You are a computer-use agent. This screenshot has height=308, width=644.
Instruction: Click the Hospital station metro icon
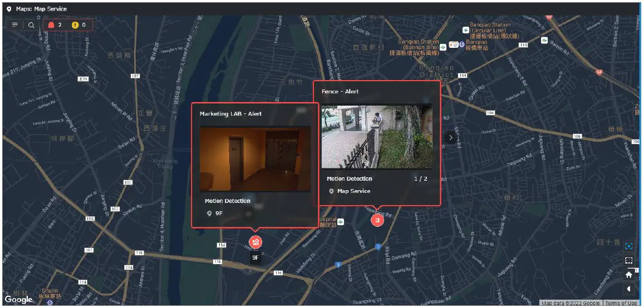click(341, 222)
